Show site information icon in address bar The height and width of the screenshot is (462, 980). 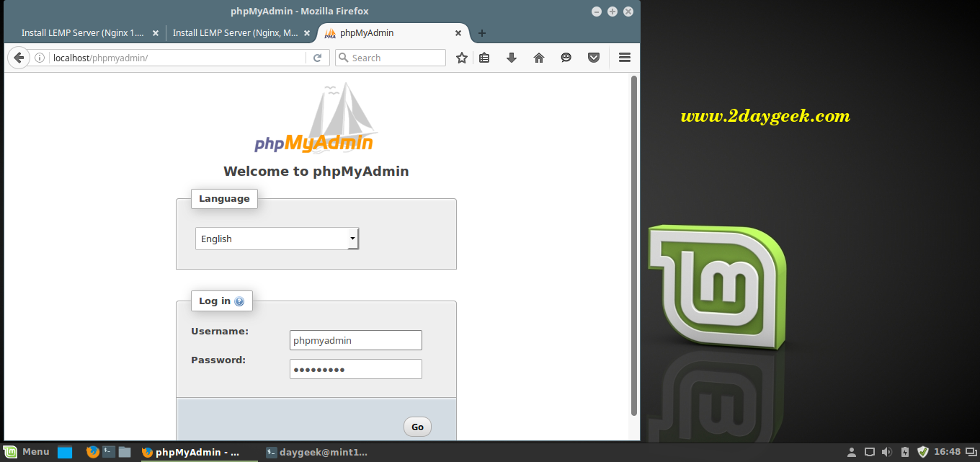tap(40, 58)
